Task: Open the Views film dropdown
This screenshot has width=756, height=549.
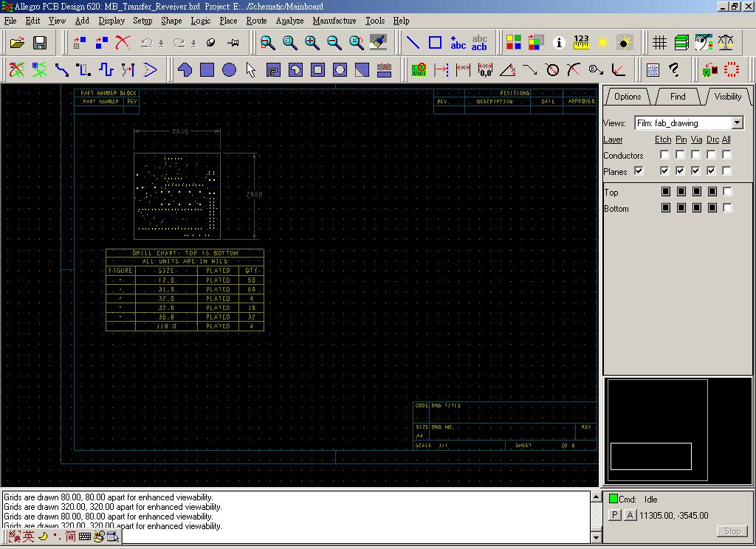Action: (737, 123)
